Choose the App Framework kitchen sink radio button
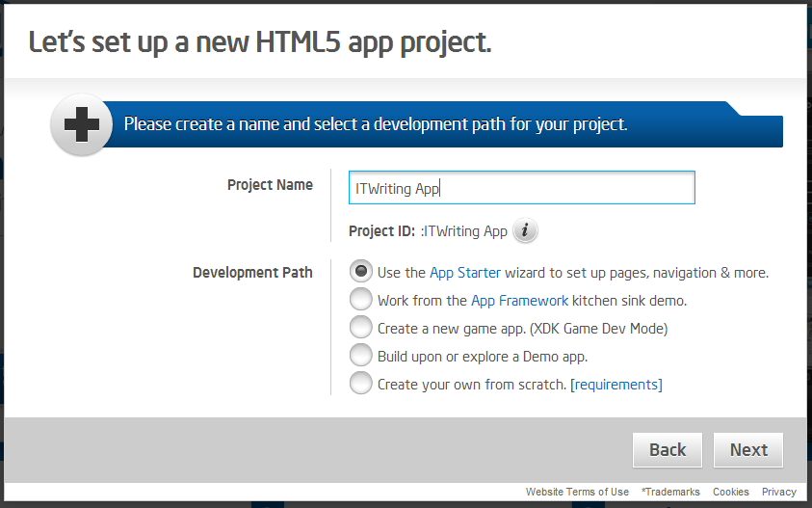This screenshot has height=508, width=812. 360,299
